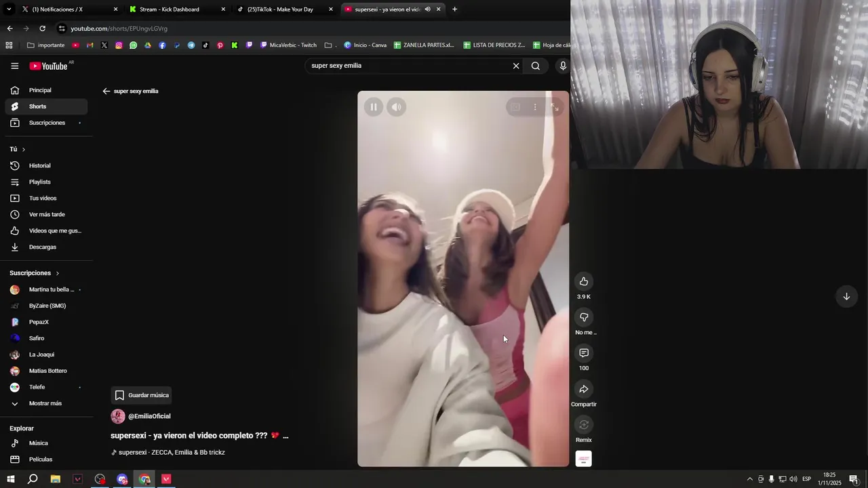The height and width of the screenshot is (488, 868).
Task: Go back in the browser
Action: [x=9, y=28]
